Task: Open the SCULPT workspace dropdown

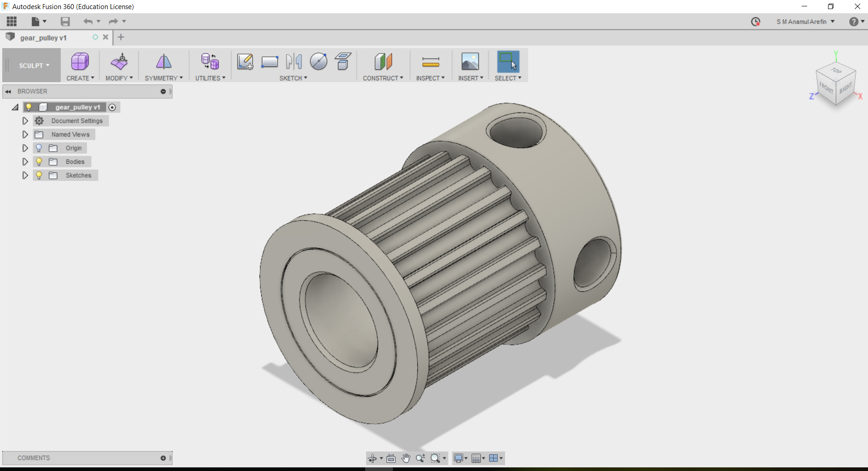Action: click(34, 66)
